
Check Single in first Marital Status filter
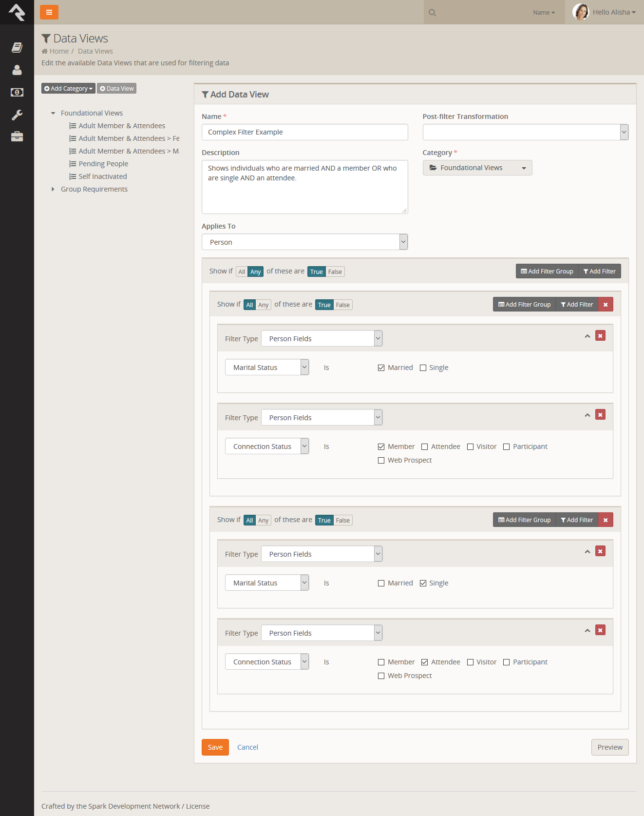(423, 368)
